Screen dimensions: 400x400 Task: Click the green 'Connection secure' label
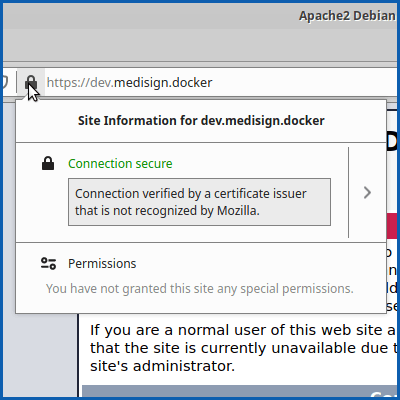pos(120,164)
